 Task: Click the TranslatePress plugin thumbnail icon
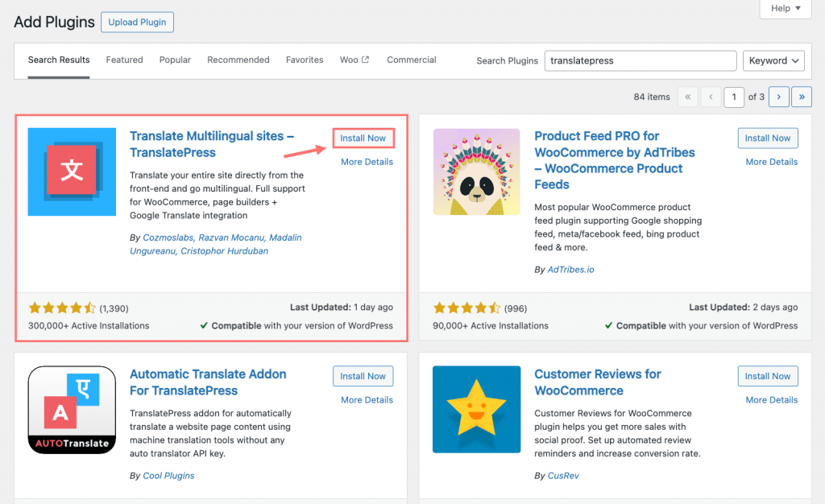coord(72,171)
